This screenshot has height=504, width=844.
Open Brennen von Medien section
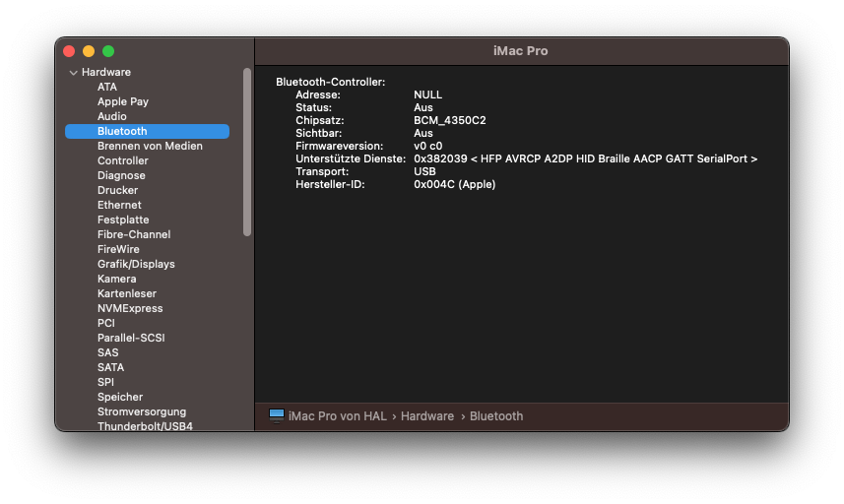click(150, 146)
